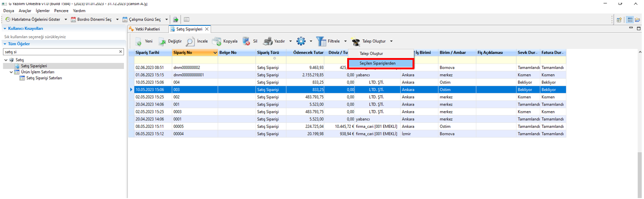The width and height of the screenshot is (644, 199).
Task: Click the blue settings gear icon
Action: point(301,41)
